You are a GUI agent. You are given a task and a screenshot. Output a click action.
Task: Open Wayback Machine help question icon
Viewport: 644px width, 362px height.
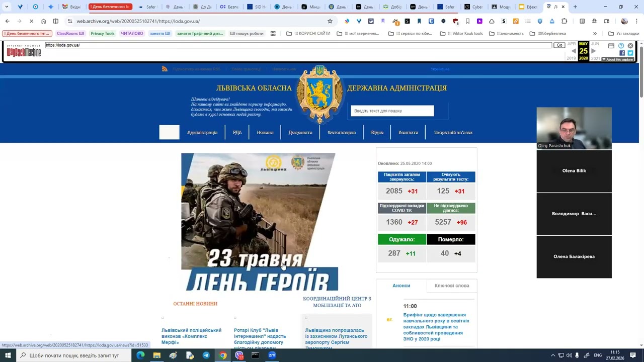click(621, 46)
